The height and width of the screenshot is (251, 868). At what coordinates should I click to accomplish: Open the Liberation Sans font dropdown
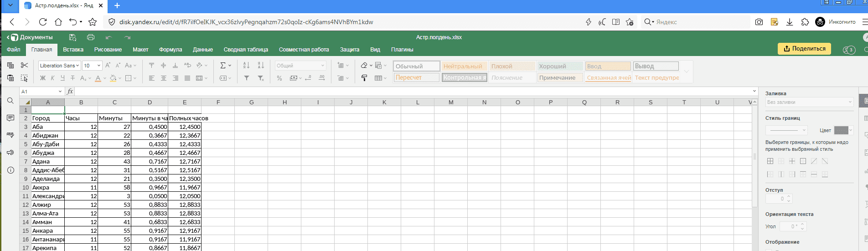coord(59,66)
